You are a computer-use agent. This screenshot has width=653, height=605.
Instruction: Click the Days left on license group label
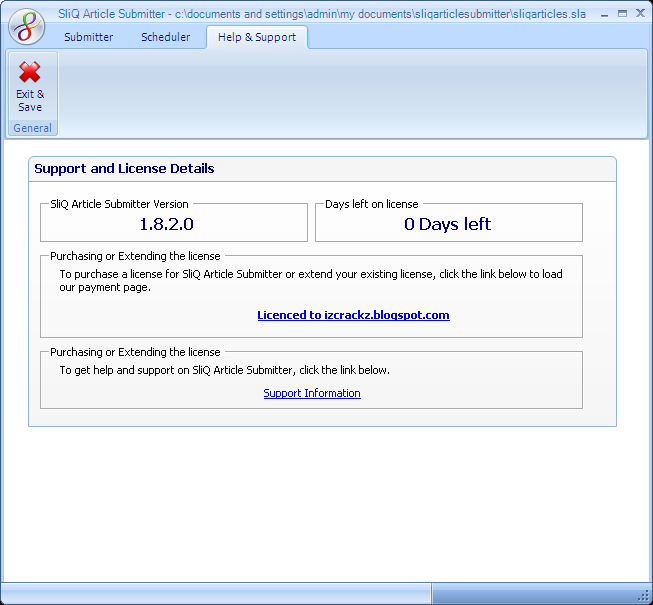pyautogui.click(x=371, y=204)
